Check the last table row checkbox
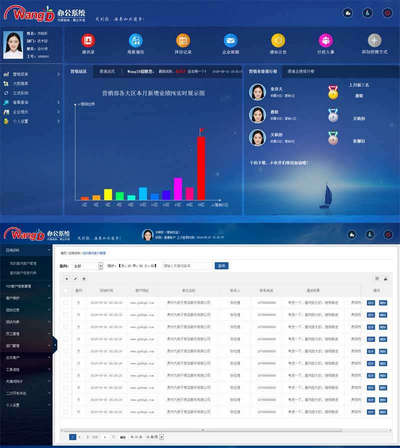 point(66,412)
